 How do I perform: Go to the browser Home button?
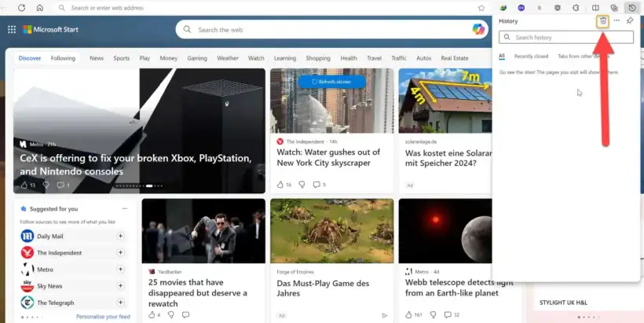pos(39,8)
